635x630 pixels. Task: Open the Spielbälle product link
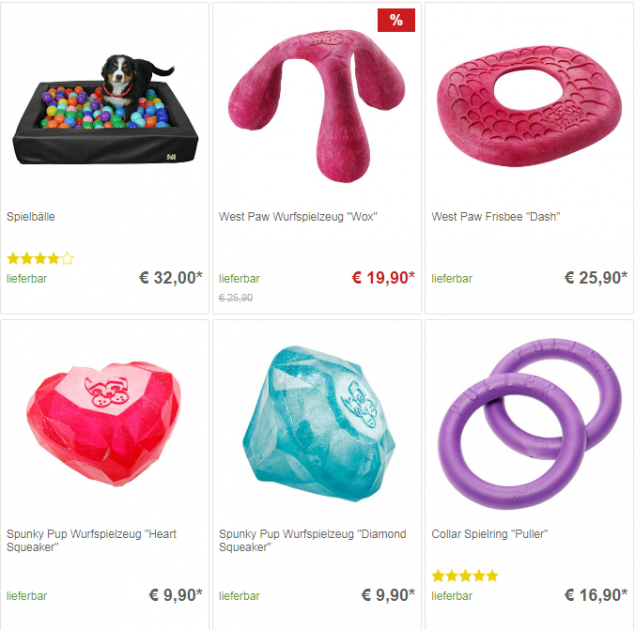tap(31, 217)
